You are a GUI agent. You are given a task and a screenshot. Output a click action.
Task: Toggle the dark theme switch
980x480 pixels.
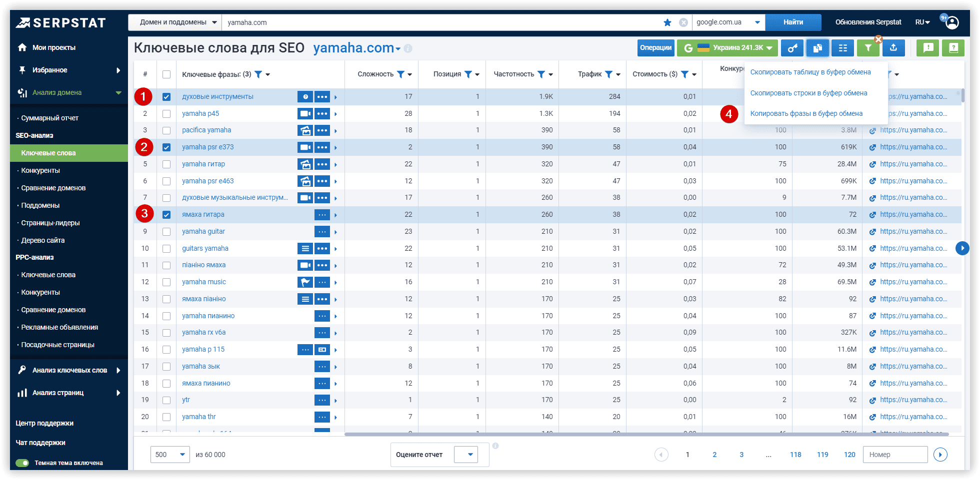[x=22, y=463]
